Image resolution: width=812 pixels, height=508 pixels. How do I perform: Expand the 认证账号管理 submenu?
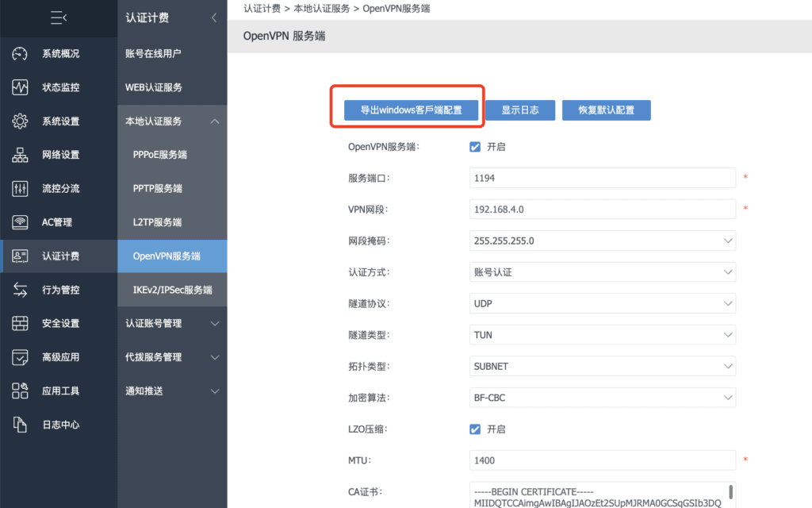tap(172, 324)
